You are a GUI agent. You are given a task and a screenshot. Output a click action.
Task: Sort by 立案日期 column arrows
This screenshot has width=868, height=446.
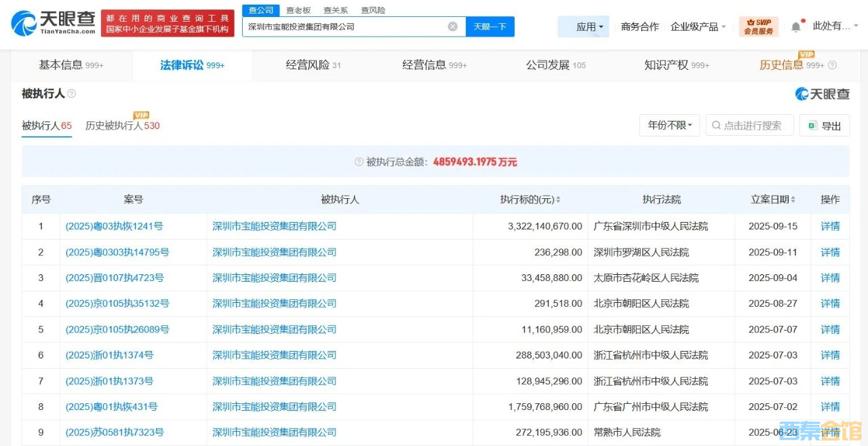(793, 200)
